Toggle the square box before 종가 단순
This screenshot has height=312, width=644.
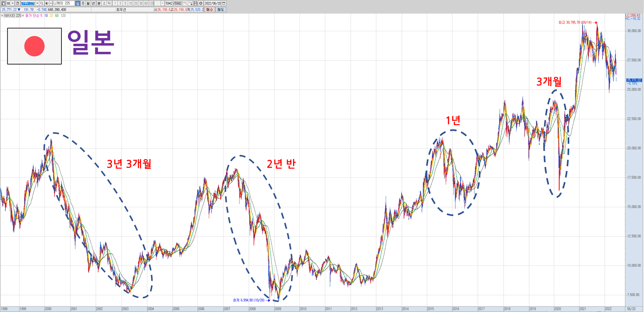23,15
